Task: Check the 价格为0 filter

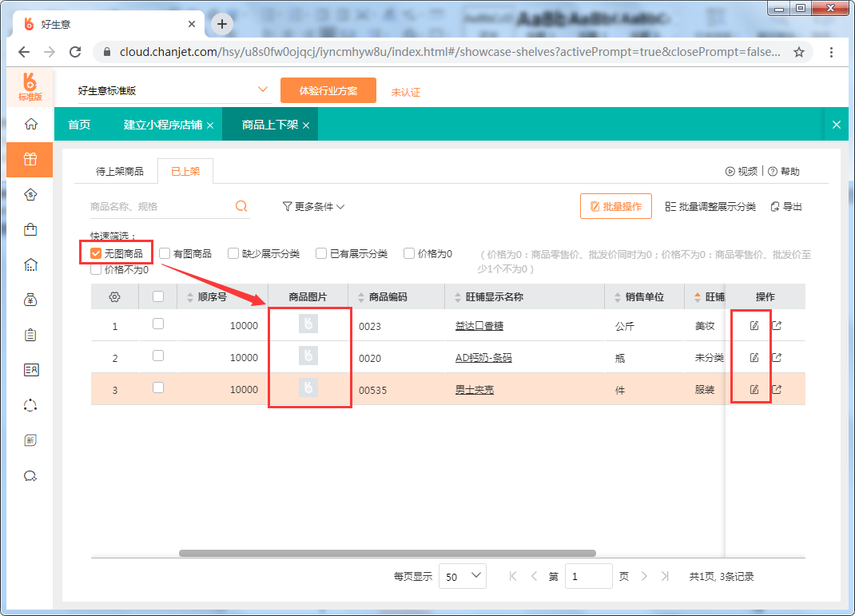Action: point(409,253)
